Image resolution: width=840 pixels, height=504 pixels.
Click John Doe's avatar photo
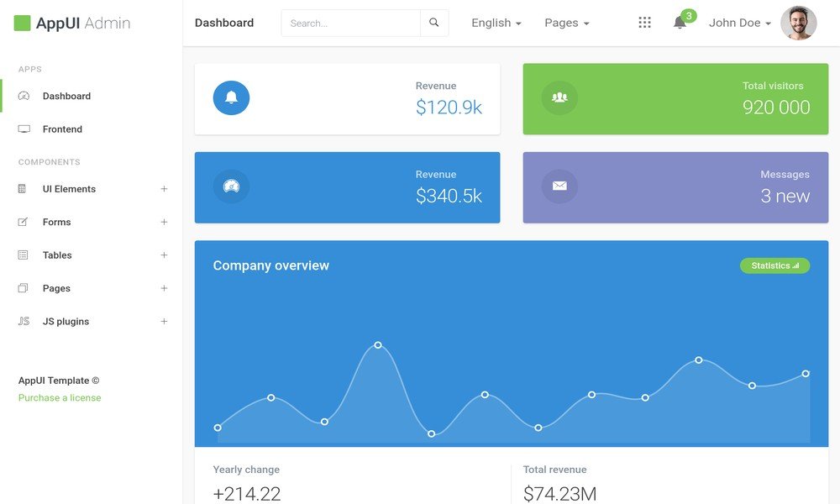click(798, 23)
